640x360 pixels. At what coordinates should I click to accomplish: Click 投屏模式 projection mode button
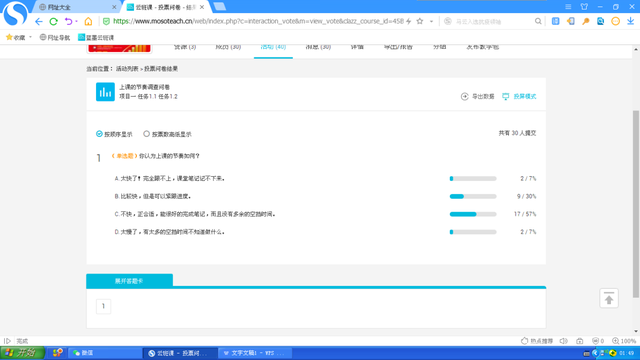click(x=519, y=96)
